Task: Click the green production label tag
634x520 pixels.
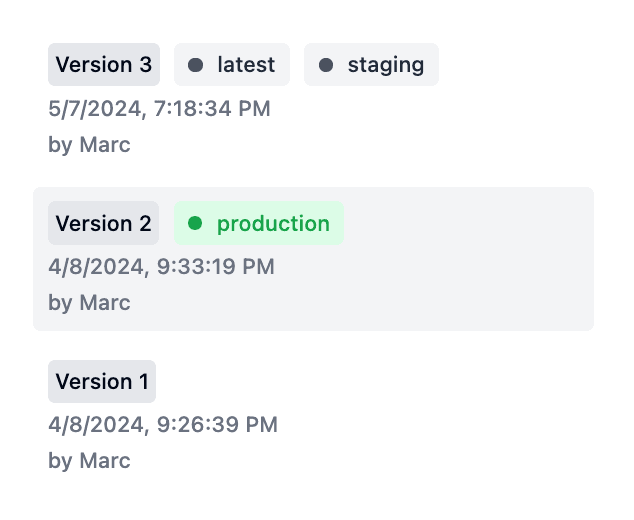Action: 259,223
